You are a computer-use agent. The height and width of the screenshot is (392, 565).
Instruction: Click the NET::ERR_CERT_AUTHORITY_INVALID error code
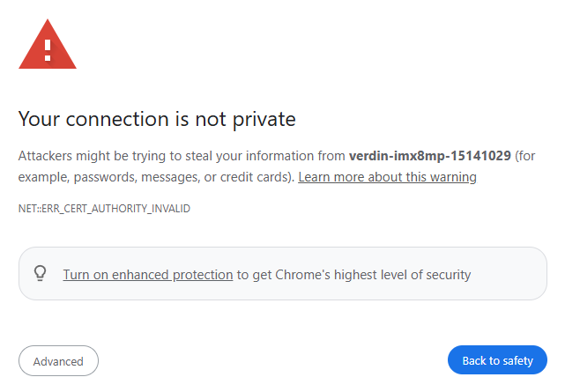[104, 209]
